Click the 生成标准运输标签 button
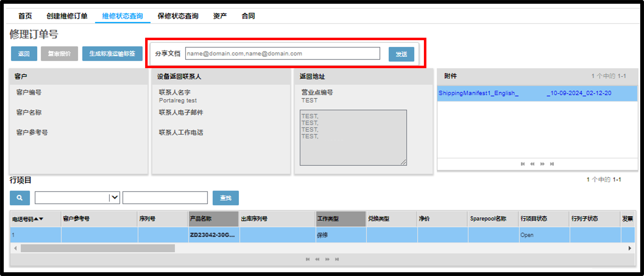The image size is (644, 276). tap(112, 53)
